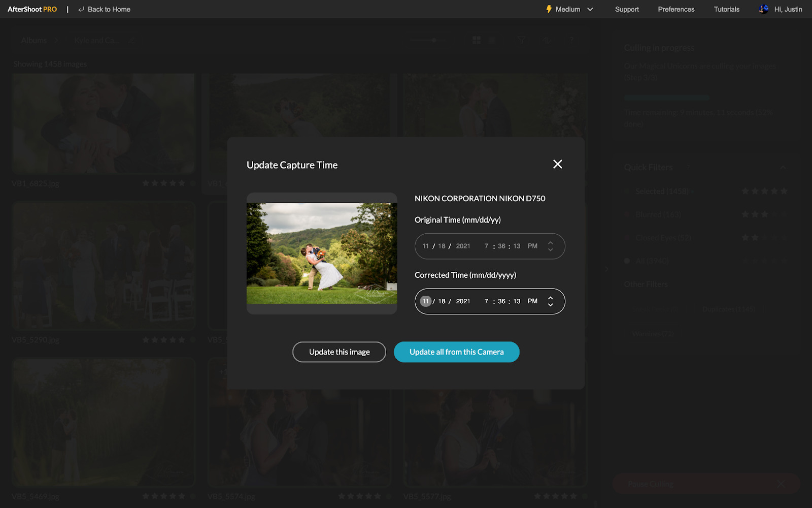Click NIKON CORPORATION NIKON D750 camera name
Image resolution: width=812 pixels, height=508 pixels.
click(480, 199)
